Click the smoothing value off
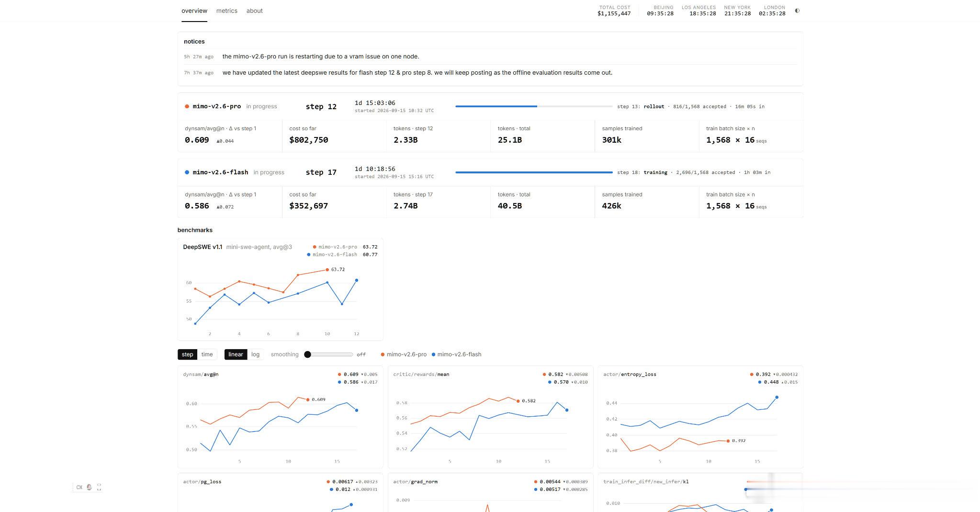The height and width of the screenshot is (512, 980). click(x=361, y=355)
